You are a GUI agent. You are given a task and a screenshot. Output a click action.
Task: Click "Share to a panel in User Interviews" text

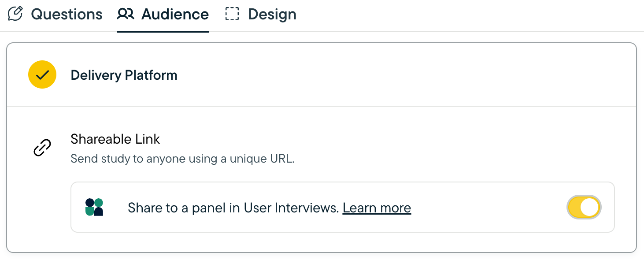tap(233, 208)
